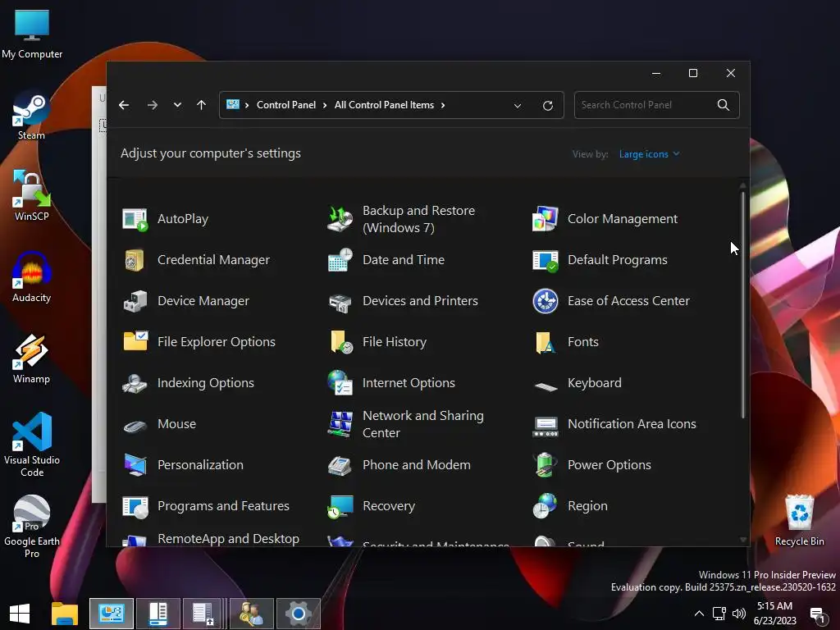
Task: Click the Device Manager label
Action: tap(203, 301)
